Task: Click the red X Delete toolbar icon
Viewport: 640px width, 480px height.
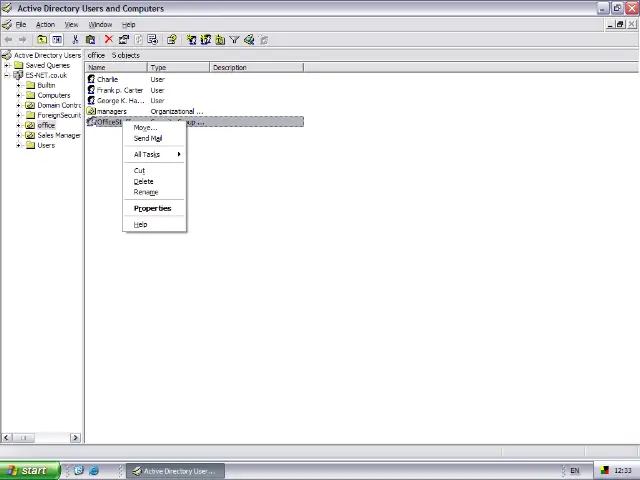Action: coord(109,39)
